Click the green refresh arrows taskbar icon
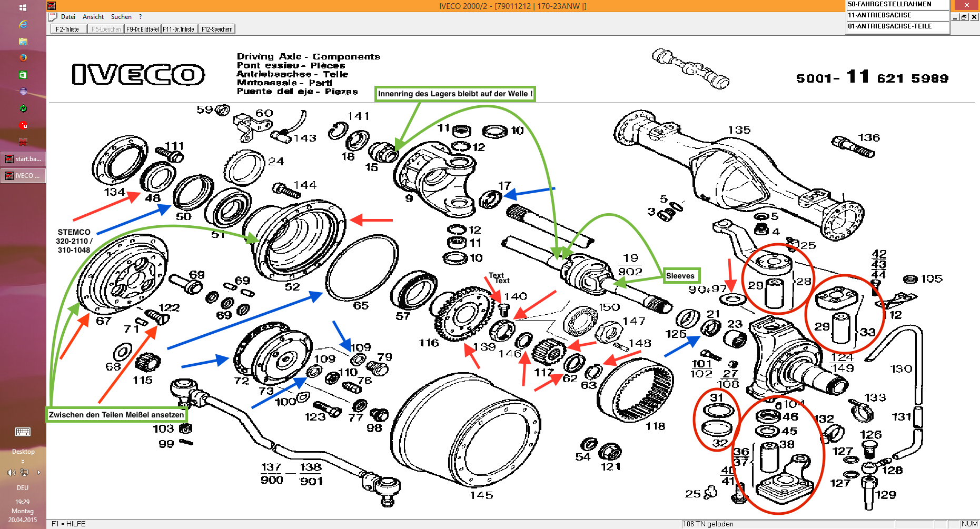980x529 pixels. tap(23, 108)
